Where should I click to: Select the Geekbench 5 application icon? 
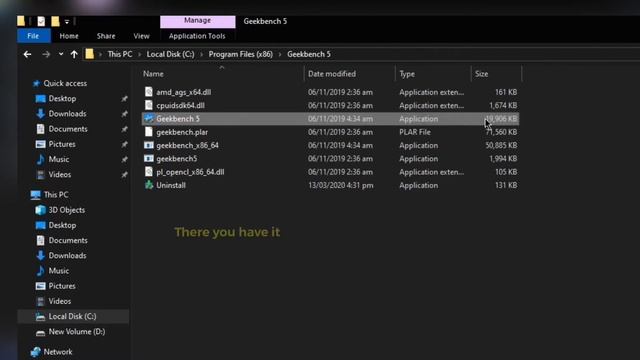[149, 118]
